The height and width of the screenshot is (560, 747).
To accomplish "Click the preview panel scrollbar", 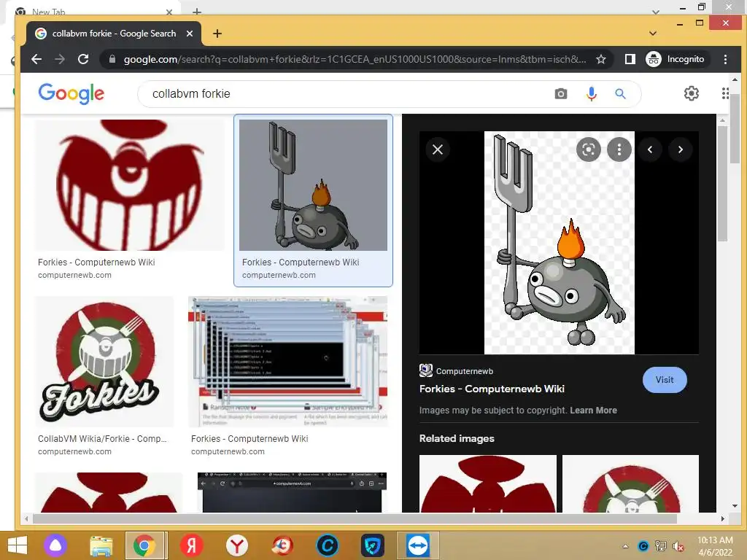I will 722,184.
